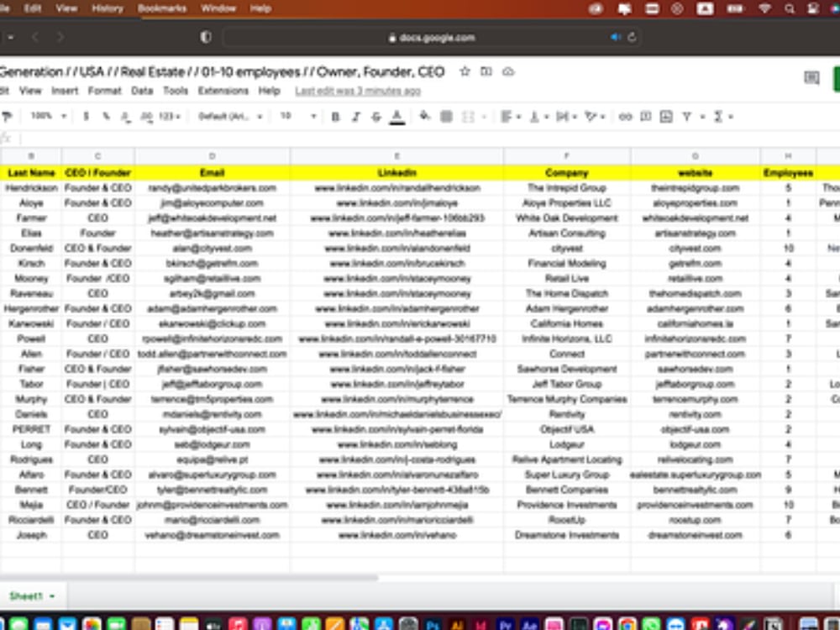
Task: Select the Employees column header cell
Action: click(x=788, y=172)
